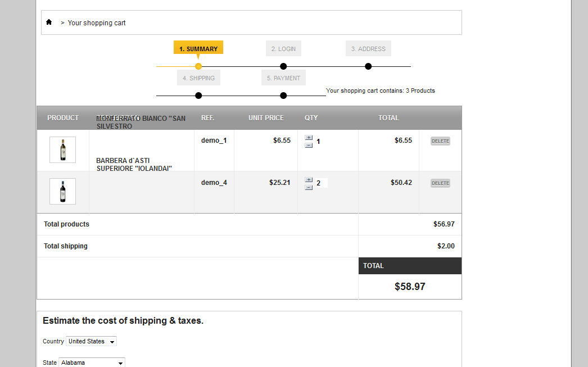The image size is (588, 367).
Task: Open the Barbera d'Asti bottle thumbnail
Action: pos(62,192)
